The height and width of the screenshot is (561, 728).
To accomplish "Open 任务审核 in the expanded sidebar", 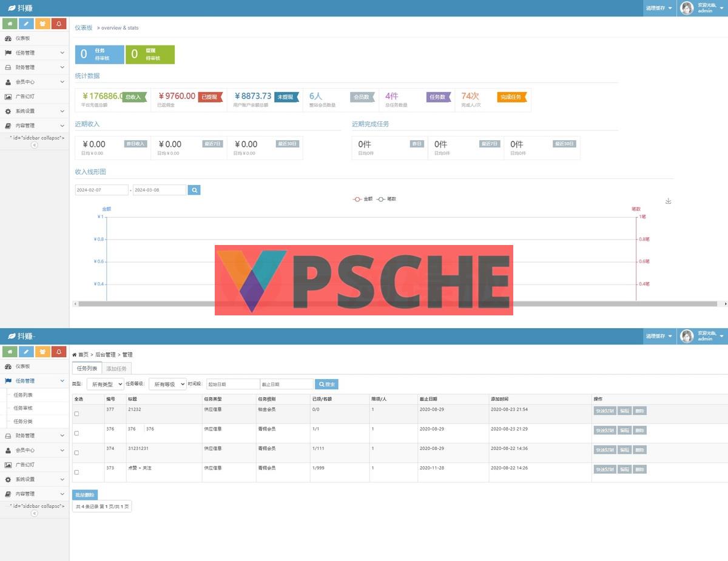I will pyautogui.click(x=23, y=408).
